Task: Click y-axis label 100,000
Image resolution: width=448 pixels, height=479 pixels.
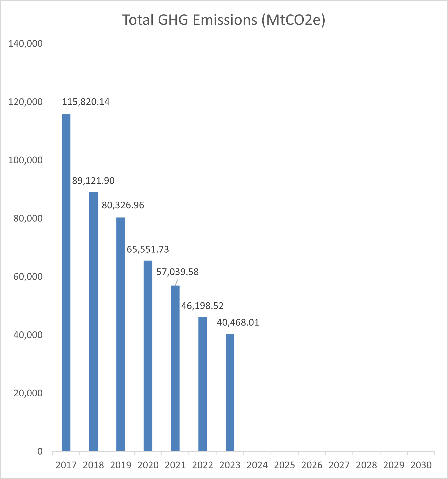Action: tap(25, 160)
